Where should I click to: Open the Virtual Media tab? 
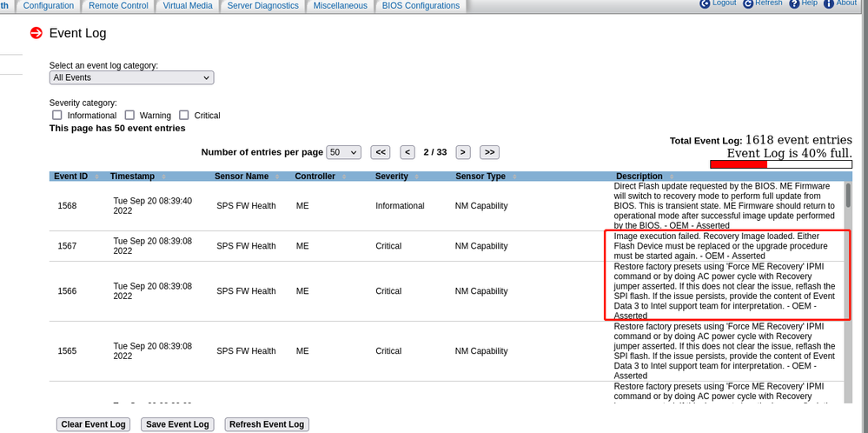click(x=188, y=5)
